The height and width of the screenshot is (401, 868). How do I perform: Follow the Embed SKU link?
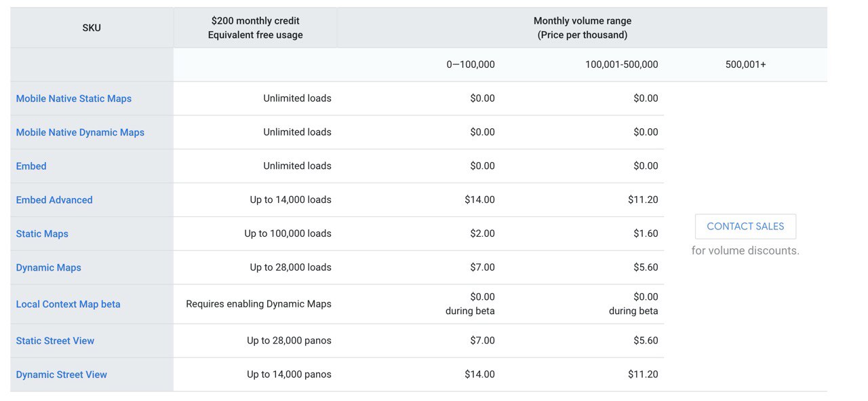[31, 166]
